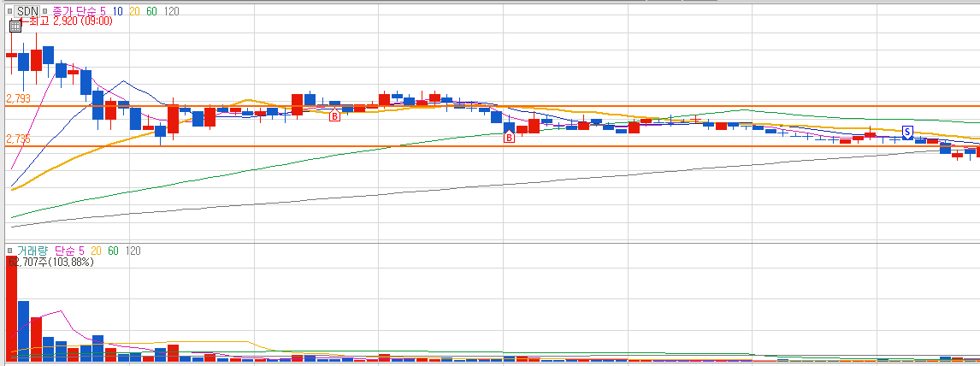Image resolution: width=980 pixels, height=366 pixels.
Task: Select the blue 10 moving average label
Action: pyautogui.click(x=117, y=10)
